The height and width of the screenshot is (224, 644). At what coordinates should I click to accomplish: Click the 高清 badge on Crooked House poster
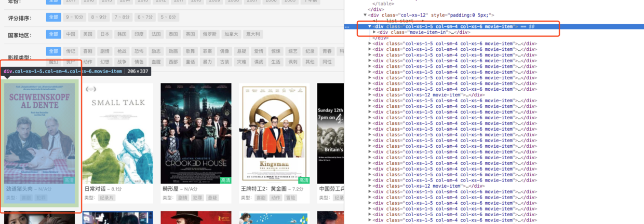[225, 180]
